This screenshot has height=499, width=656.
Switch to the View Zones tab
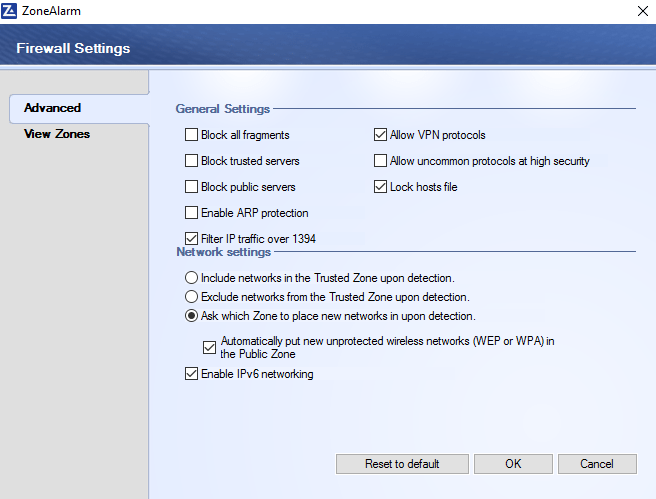[57, 134]
